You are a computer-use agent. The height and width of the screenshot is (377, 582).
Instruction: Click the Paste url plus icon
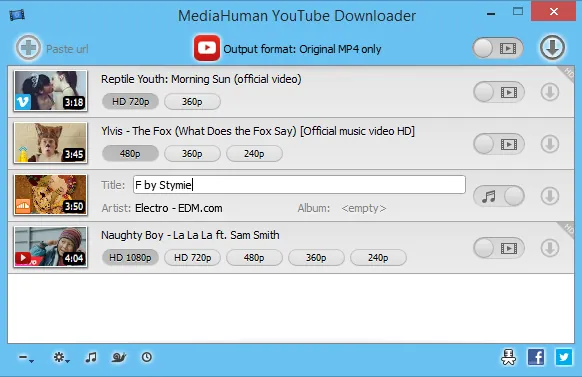(28, 48)
